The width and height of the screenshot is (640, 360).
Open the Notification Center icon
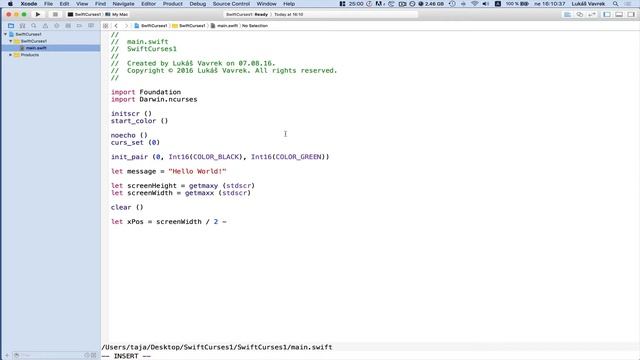coord(629,4)
